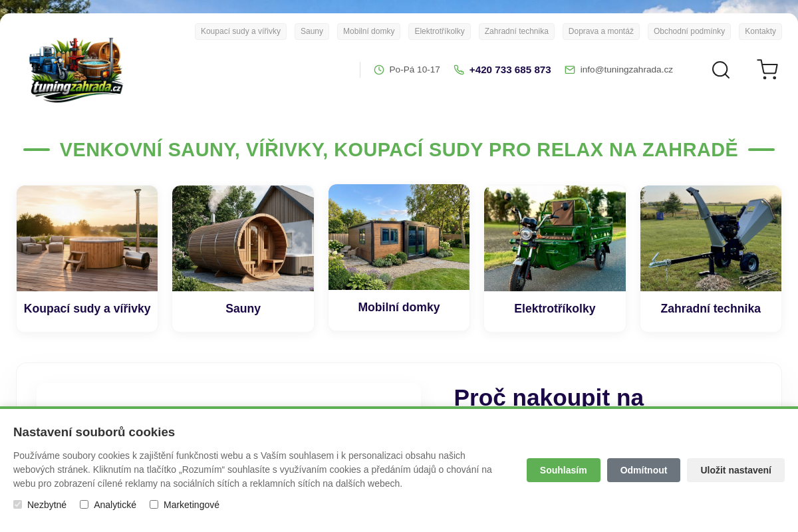The image size is (798, 532).
Task: Open the wood chipper category image
Action: [x=711, y=238]
